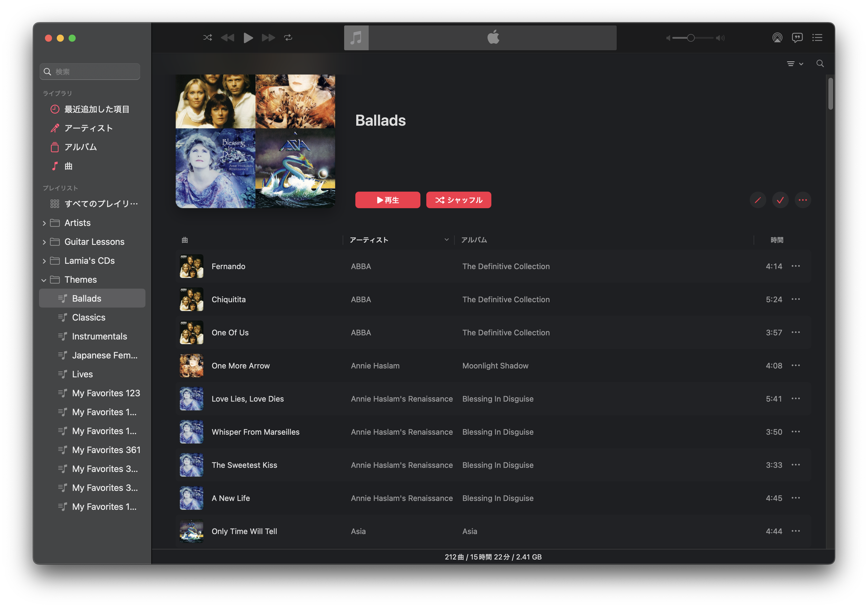
Task: Toggle the repeat mode button
Action: click(288, 38)
